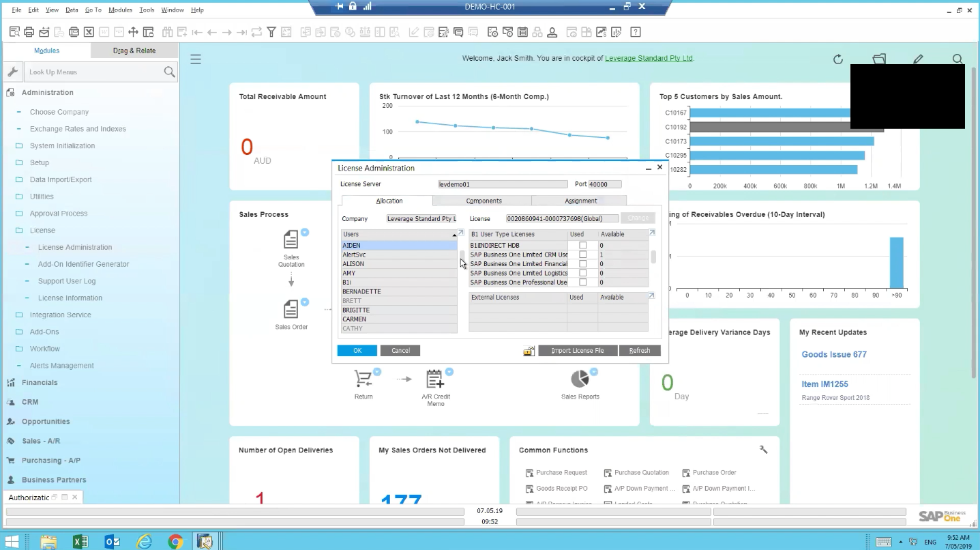Click the Refresh button in the dialog
The width and height of the screenshot is (980, 550).
(x=640, y=351)
